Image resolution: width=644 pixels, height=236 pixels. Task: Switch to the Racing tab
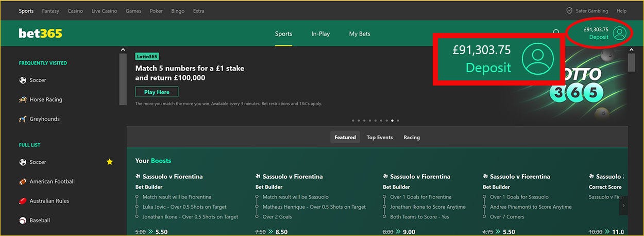click(412, 138)
